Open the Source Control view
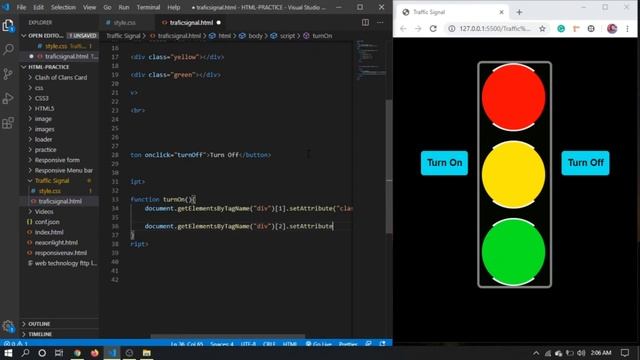The image size is (640, 360). (x=8, y=74)
